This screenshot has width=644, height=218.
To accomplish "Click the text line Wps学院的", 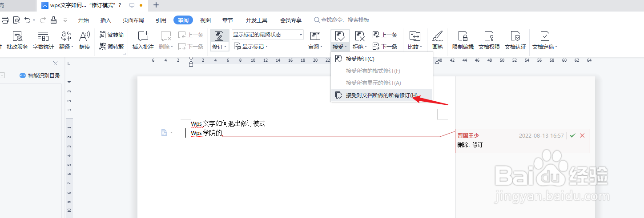I will coord(206,133).
